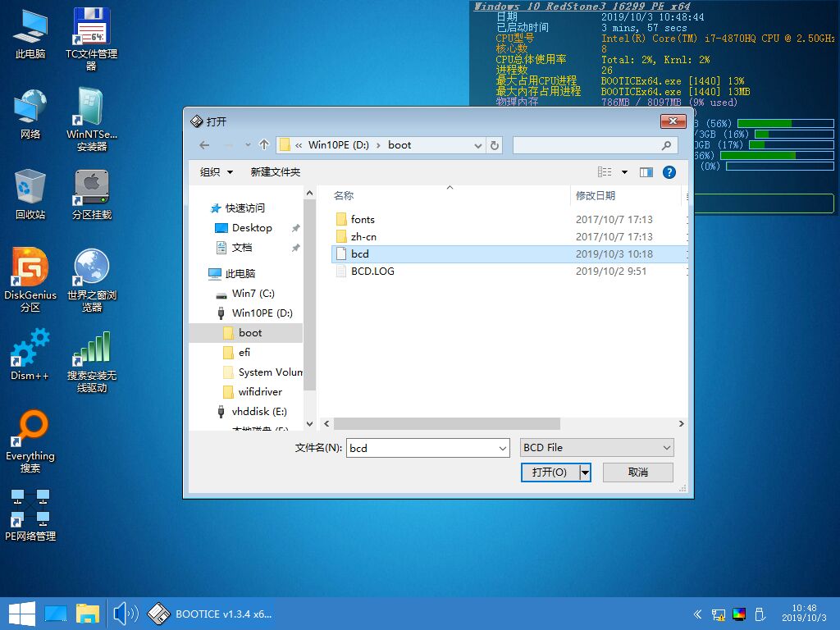
Task: Select efi folder in tree
Action: click(x=244, y=353)
